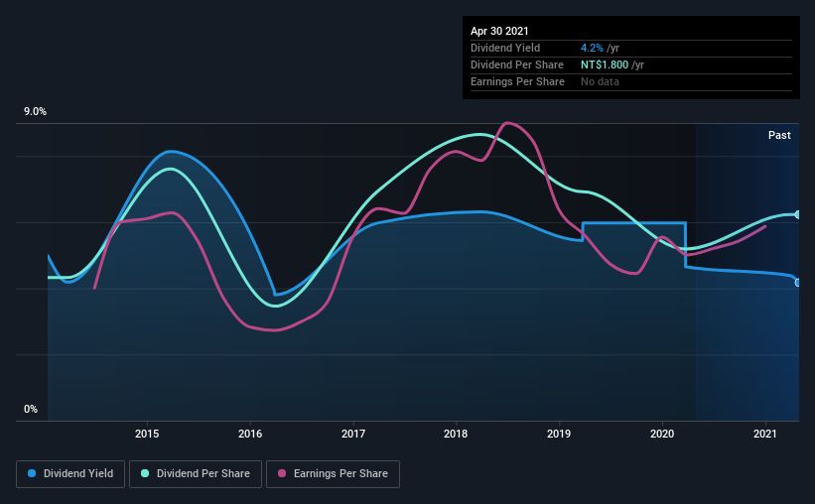The height and width of the screenshot is (504, 815).
Task: Click the tooltip Dividend Per Share row label
Action: click(x=516, y=64)
